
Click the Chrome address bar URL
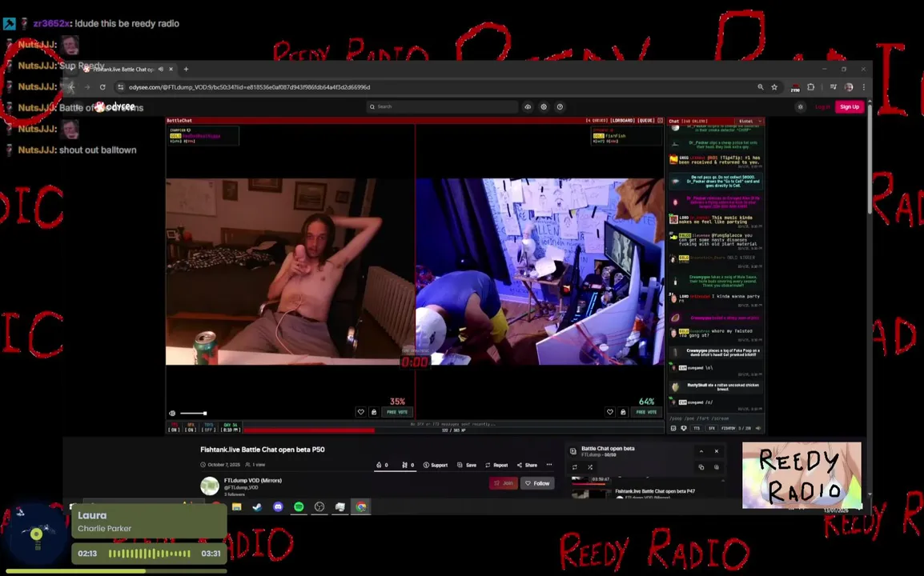249,87
